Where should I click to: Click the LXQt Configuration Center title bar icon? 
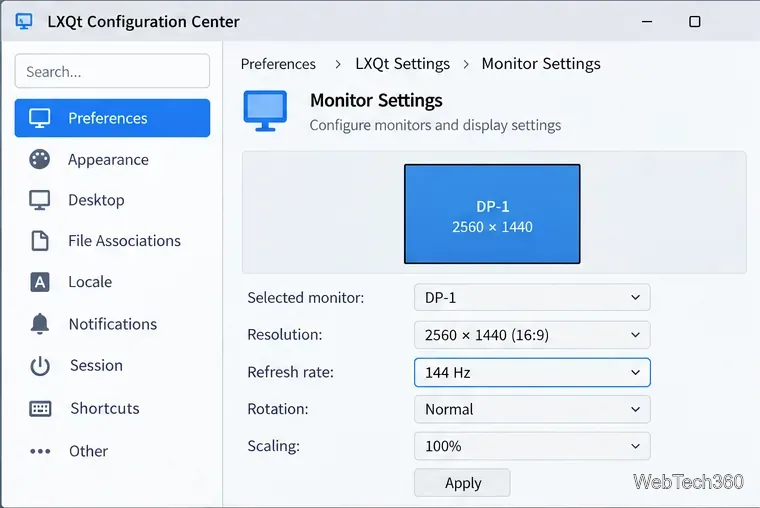[x=24, y=21]
